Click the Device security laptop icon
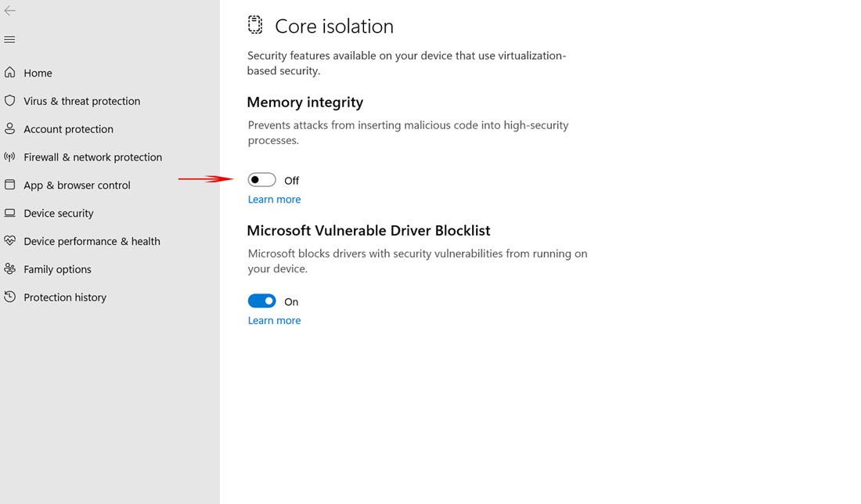The height and width of the screenshot is (504, 861). [10, 213]
